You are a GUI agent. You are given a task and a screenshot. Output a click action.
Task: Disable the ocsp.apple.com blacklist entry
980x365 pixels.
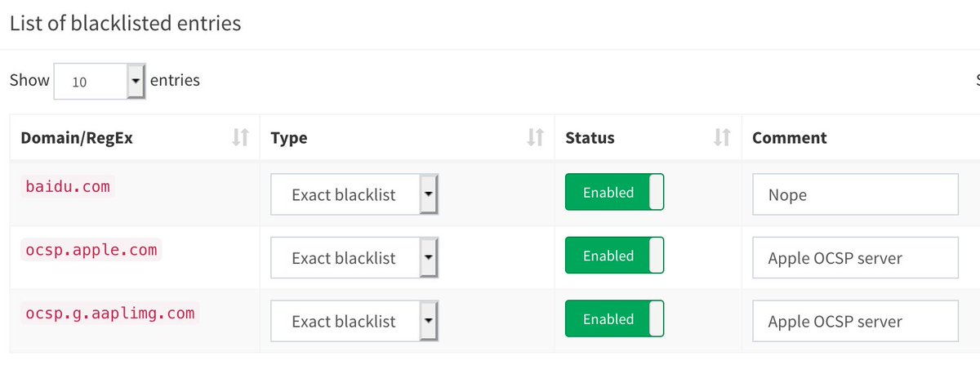pyautogui.click(x=614, y=256)
